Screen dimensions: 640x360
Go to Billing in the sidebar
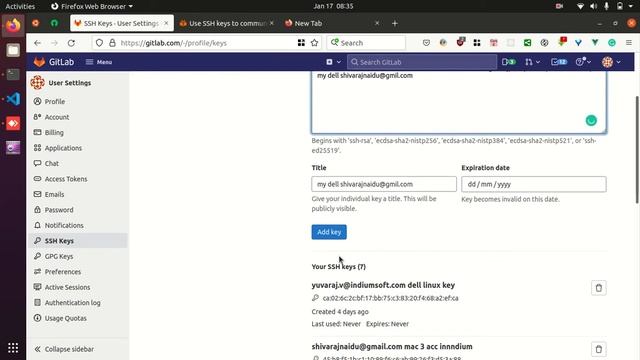coord(54,132)
